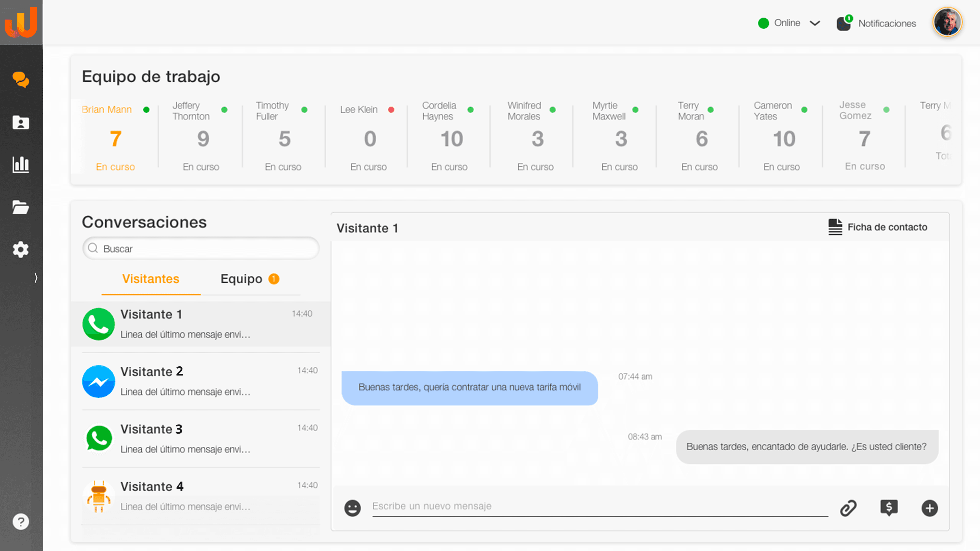980x551 pixels.
Task: Open the emoji picker smiley icon
Action: click(352, 508)
